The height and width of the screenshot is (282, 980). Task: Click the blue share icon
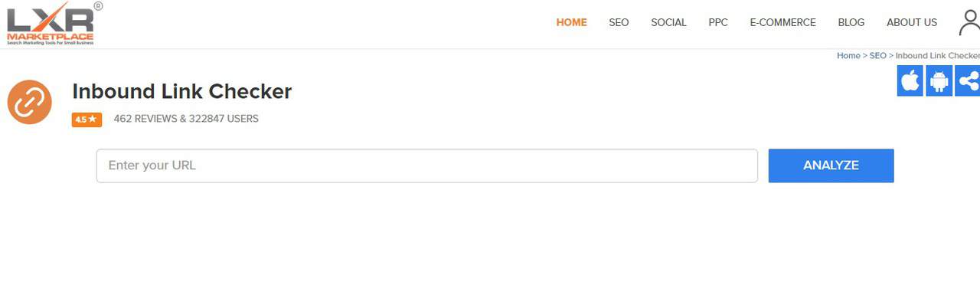click(968, 80)
